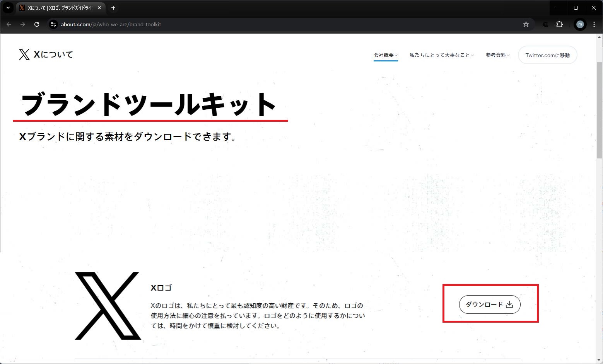Go back to the previous page
603x364 pixels.
point(9,24)
